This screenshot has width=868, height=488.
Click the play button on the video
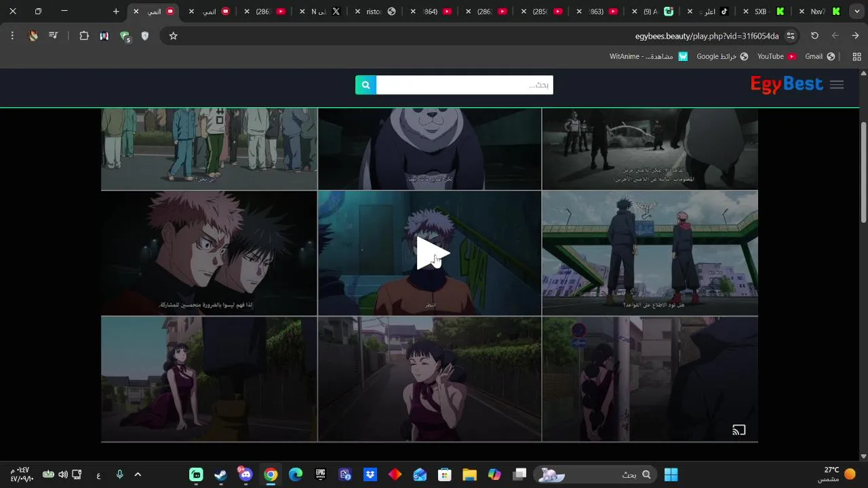tap(432, 253)
